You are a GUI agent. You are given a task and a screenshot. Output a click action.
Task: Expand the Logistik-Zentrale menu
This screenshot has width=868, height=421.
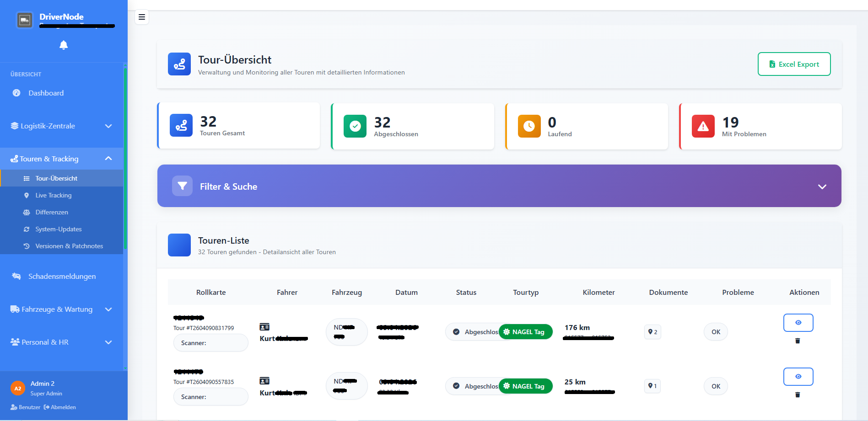[62, 126]
